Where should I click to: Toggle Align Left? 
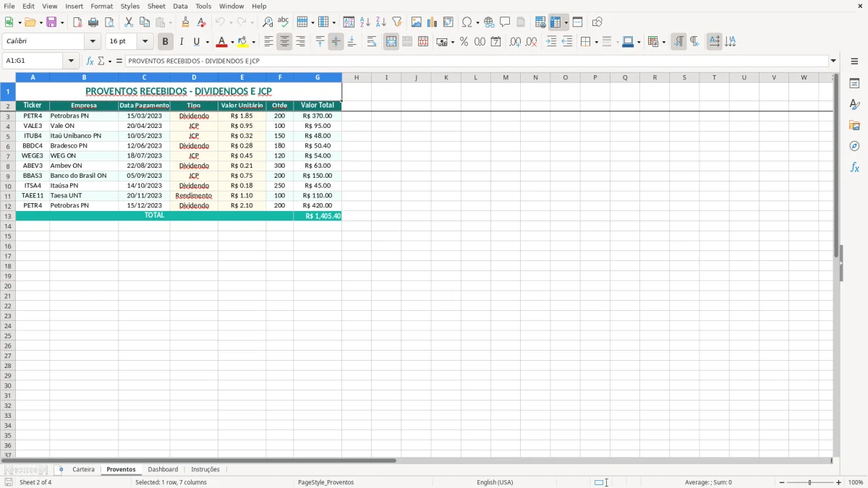268,42
